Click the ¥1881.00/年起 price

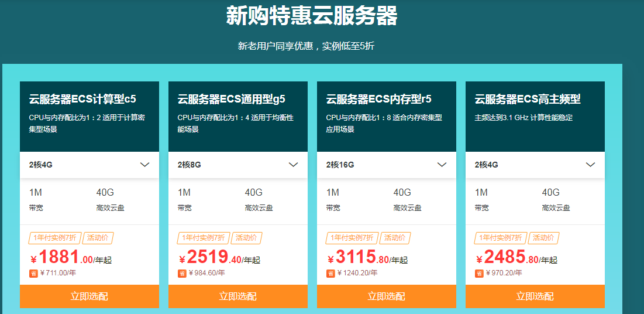pos(71,257)
